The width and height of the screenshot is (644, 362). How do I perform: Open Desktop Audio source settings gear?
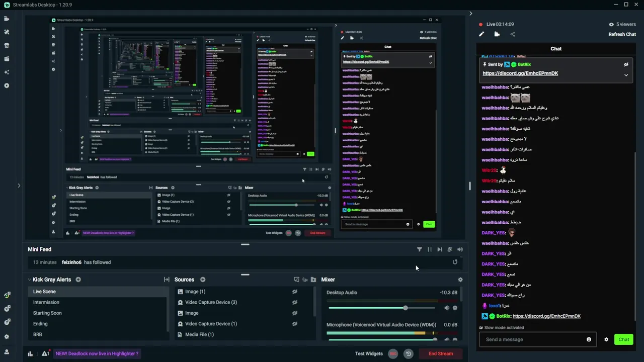pos(455,308)
